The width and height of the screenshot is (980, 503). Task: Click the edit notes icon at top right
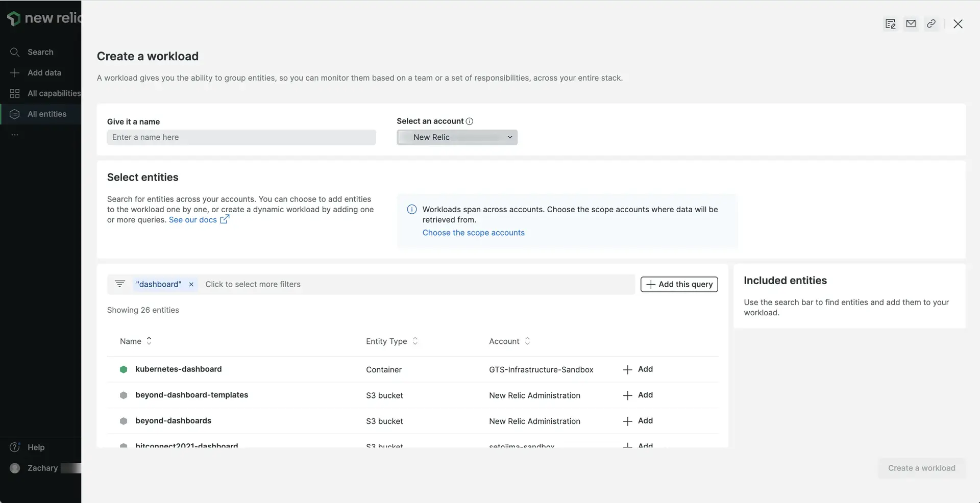point(891,24)
